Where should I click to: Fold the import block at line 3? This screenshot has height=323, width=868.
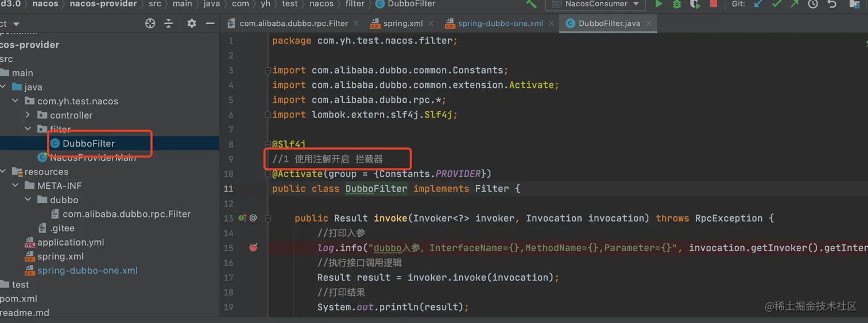click(268, 71)
